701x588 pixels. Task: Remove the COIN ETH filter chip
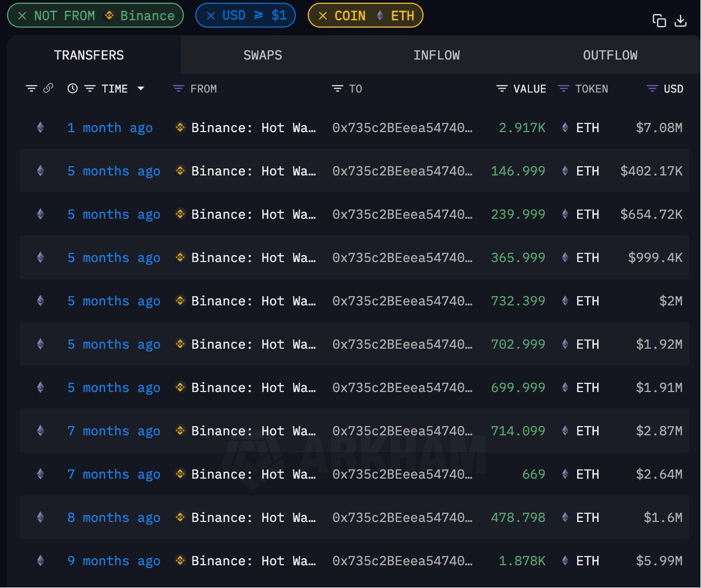[x=322, y=16]
